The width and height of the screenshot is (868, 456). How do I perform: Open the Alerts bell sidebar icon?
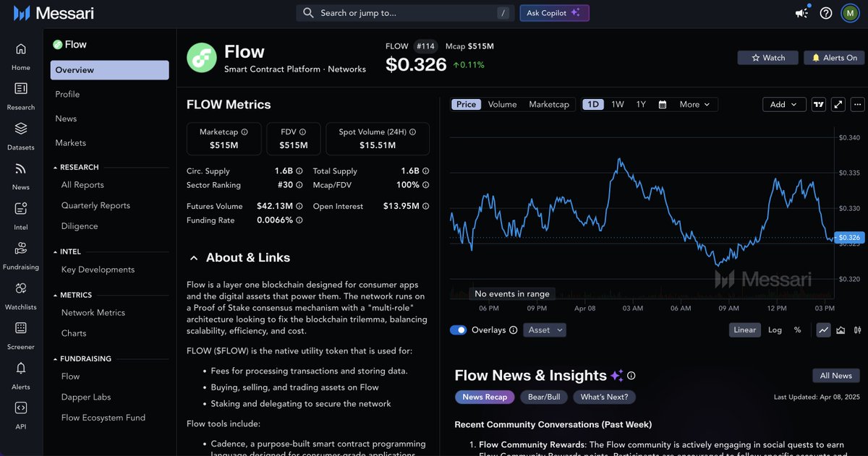(x=20, y=375)
